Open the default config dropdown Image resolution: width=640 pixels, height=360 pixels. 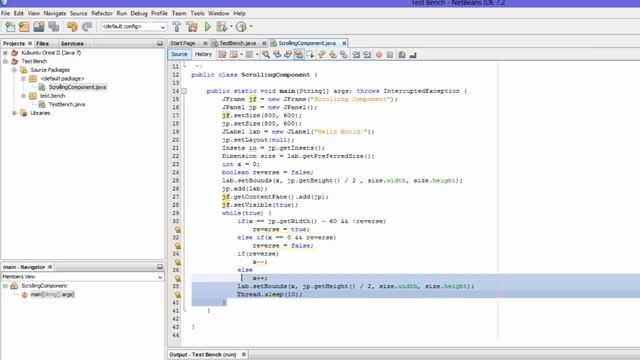(x=163, y=27)
